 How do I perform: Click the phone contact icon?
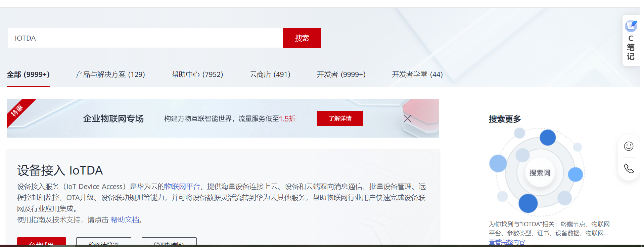pos(629,168)
